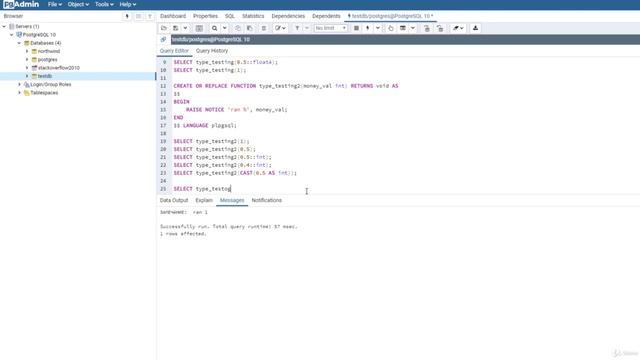Open the Query History tab
Image resolution: width=640 pixels, height=360 pixels.
[x=212, y=51]
